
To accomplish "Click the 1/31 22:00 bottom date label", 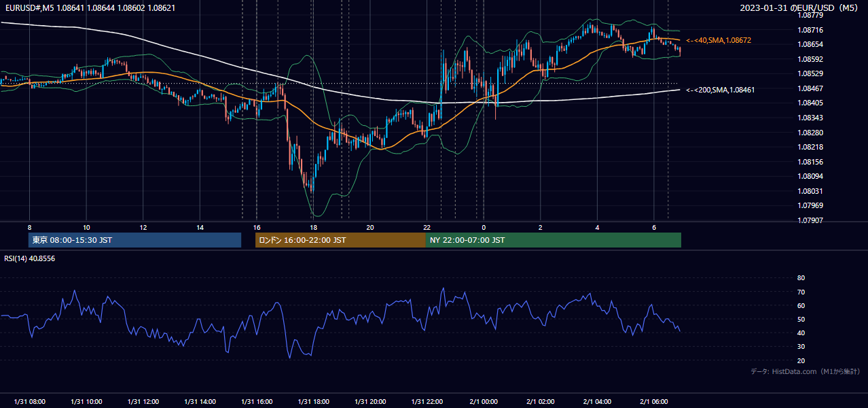I will point(427,402).
